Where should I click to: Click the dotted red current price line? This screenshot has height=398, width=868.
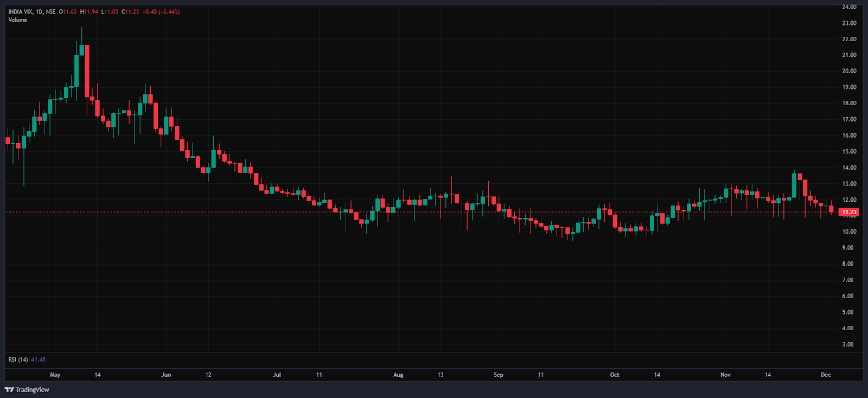click(434, 212)
